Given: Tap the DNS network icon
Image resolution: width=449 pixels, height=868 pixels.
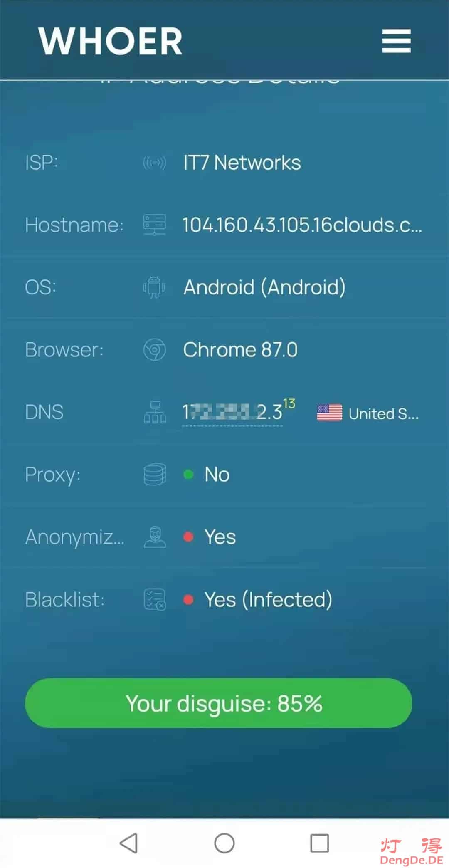Looking at the screenshot, I should [x=155, y=412].
